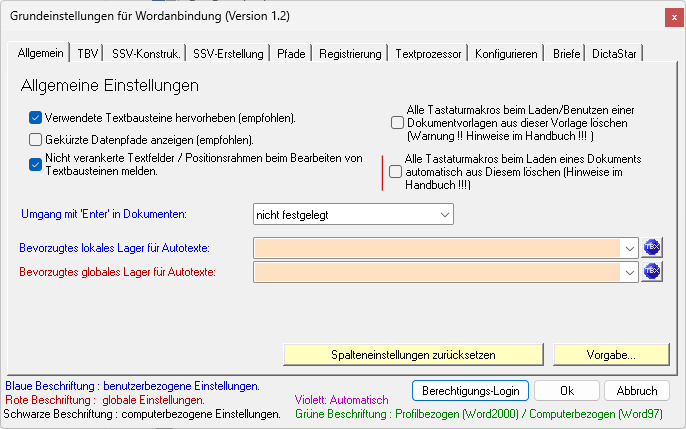Screen dimensions: 686x429
Task: Toggle 'Verwendete Textbausteine hervorheben' checkbox
Action: (36, 118)
